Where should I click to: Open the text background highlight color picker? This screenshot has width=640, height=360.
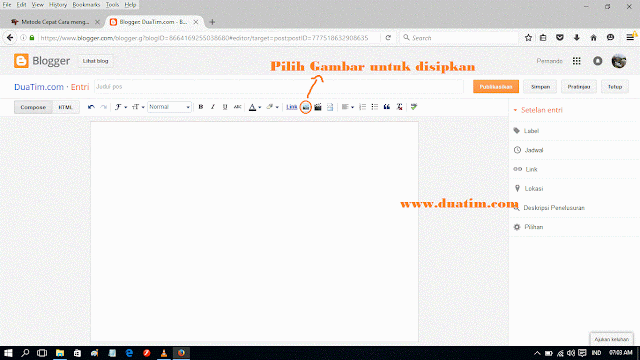tap(272, 107)
